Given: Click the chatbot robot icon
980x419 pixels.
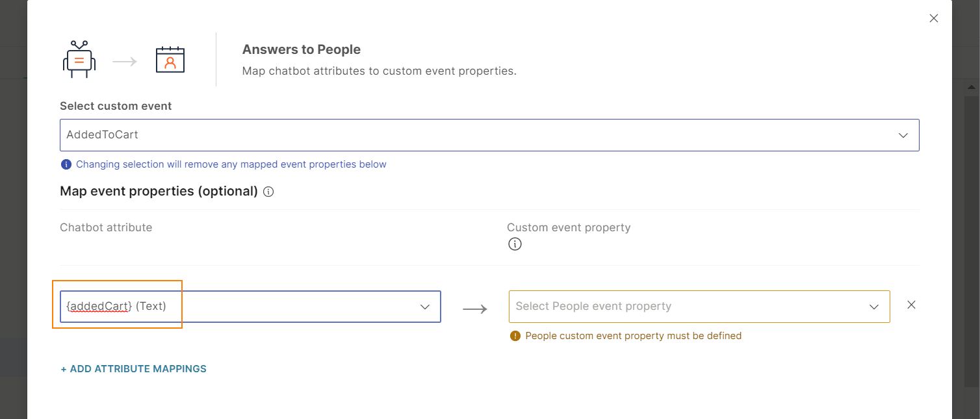Looking at the screenshot, I should coord(79,60).
